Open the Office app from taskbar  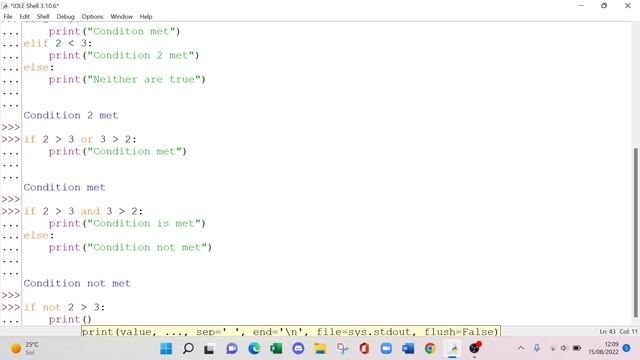(x=364, y=349)
